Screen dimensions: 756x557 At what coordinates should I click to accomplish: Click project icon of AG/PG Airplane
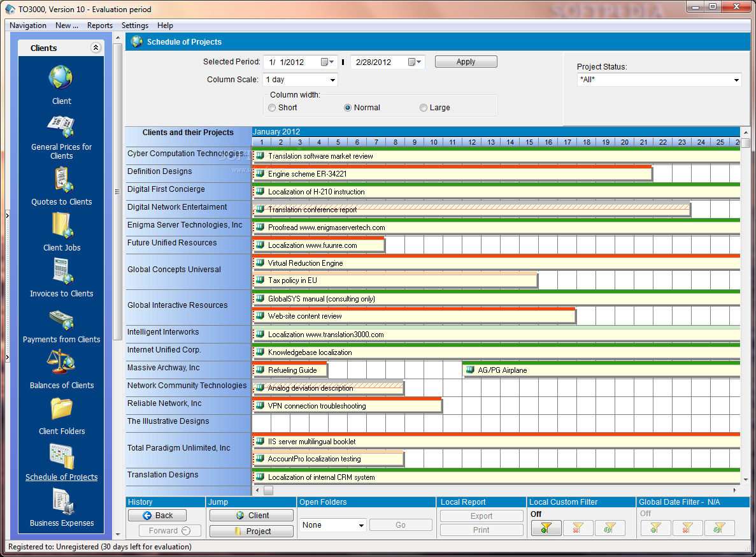click(x=470, y=370)
